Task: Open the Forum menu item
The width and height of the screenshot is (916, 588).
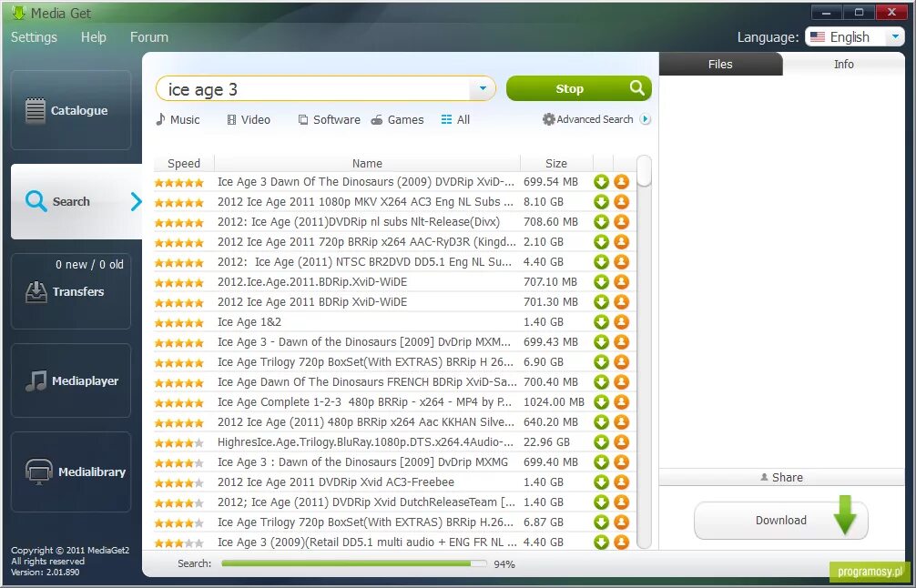Action: tap(149, 37)
